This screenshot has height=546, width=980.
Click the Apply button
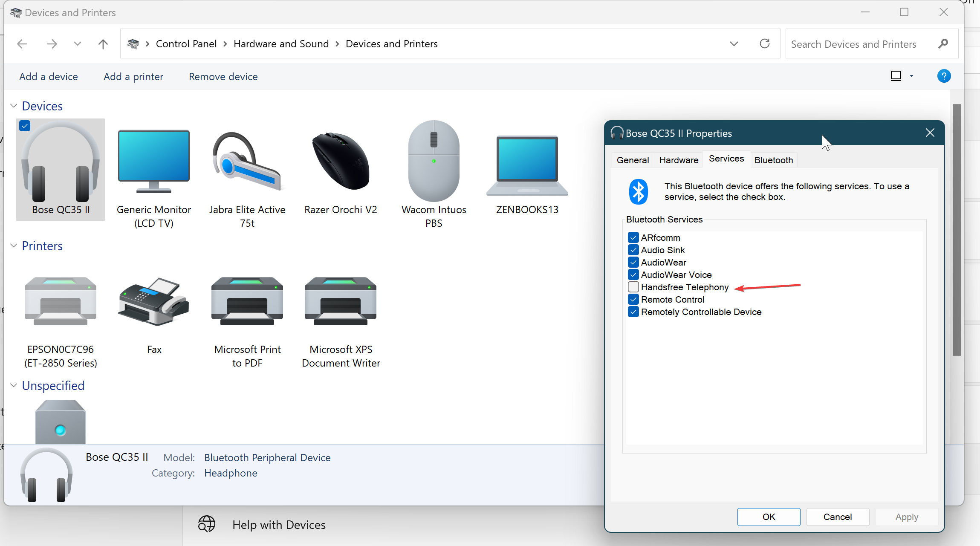(x=907, y=517)
